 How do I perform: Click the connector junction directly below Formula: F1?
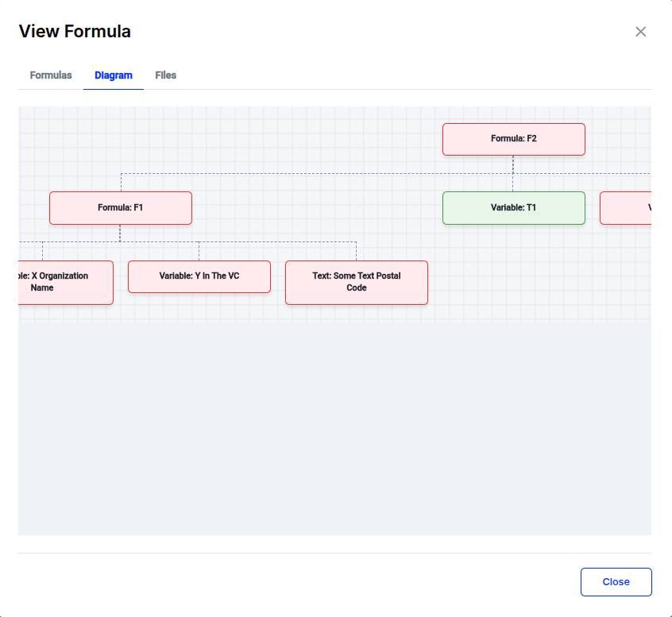click(x=120, y=241)
